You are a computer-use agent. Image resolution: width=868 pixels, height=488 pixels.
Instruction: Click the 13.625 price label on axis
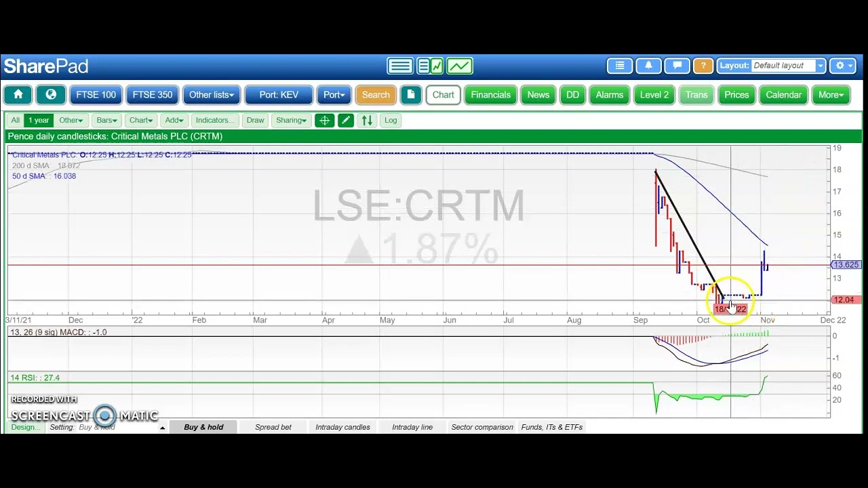(846, 265)
